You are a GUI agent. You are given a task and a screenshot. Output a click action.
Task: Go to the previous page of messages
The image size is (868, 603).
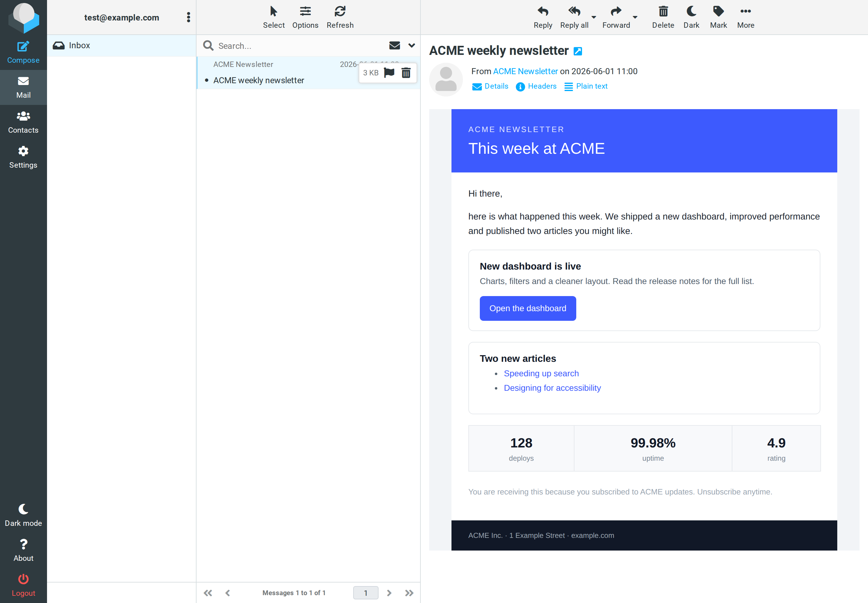[227, 593]
